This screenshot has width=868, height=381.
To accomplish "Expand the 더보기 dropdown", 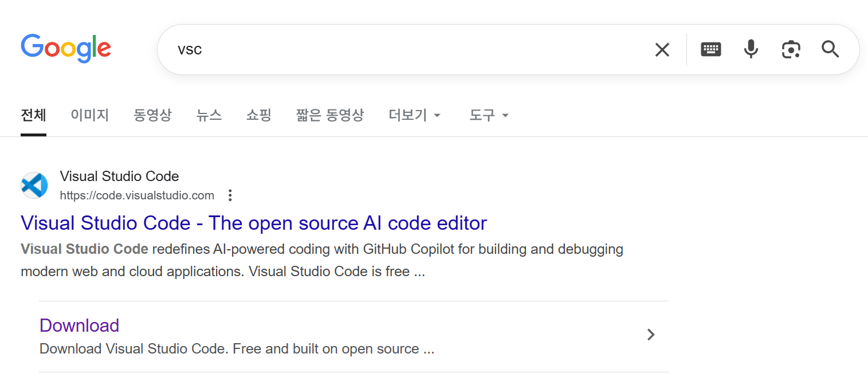I will (415, 115).
